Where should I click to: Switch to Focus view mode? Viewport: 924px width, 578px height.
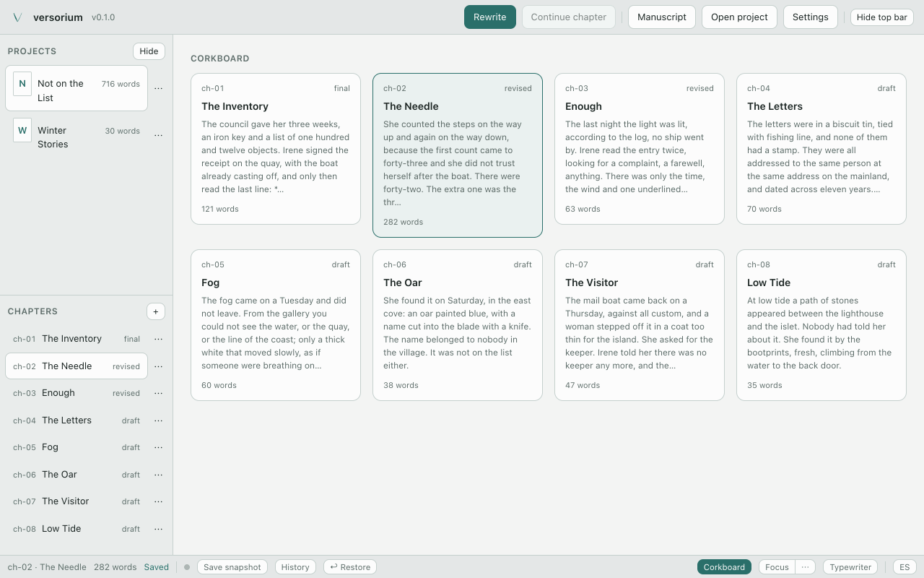point(777,567)
